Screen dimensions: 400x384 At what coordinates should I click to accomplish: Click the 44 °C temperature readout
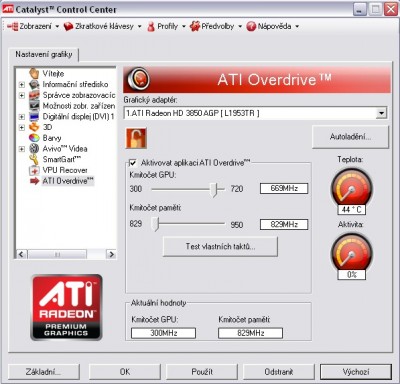pyautogui.click(x=352, y=210)
